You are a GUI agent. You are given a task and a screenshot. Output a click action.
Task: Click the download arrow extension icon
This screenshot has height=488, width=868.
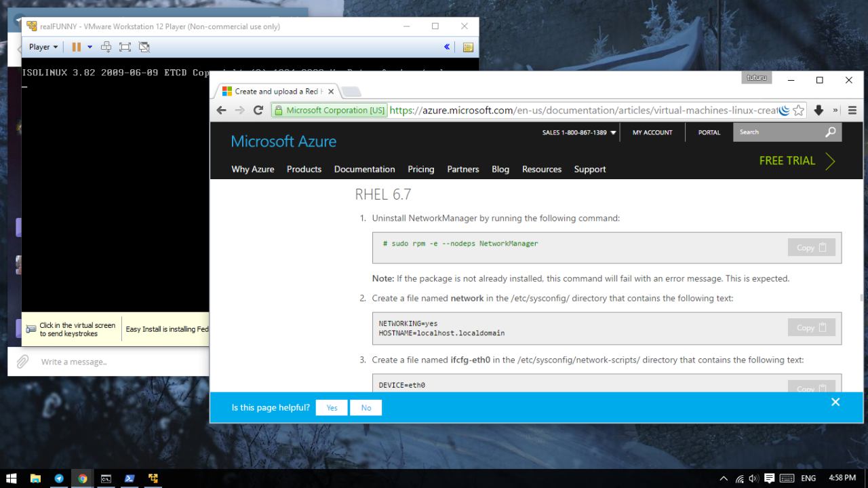pyautogui.click(x=818, y=110)
